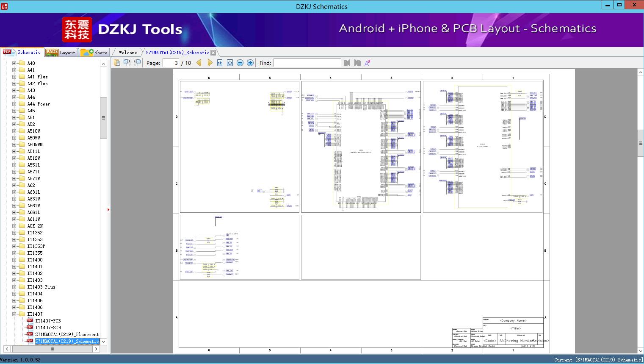Expand the A40 folder
This screenshot has width=644, height=364.
14,63
